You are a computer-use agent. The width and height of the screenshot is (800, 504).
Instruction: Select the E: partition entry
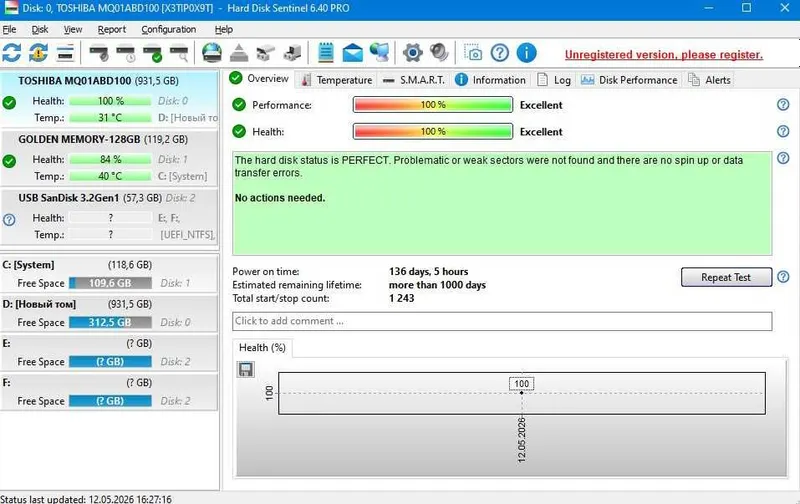(x=109, y=352)
